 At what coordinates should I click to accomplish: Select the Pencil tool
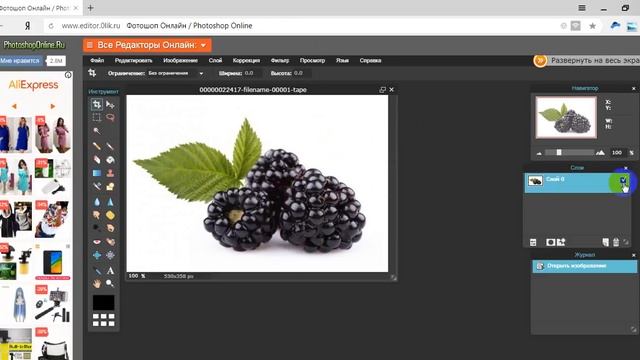click(x=97, y=146)
